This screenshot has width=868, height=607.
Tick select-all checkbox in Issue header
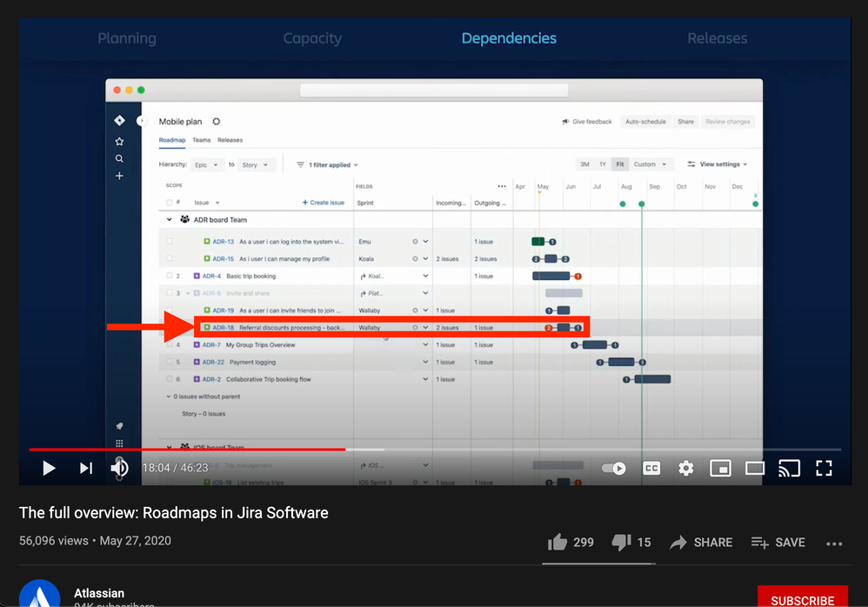[x=169, y=203]
